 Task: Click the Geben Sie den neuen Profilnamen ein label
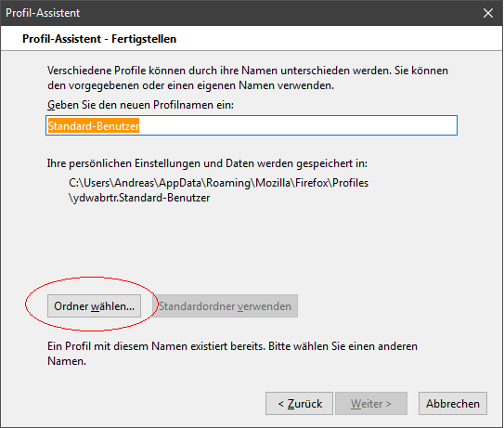[x=140, y=105]
